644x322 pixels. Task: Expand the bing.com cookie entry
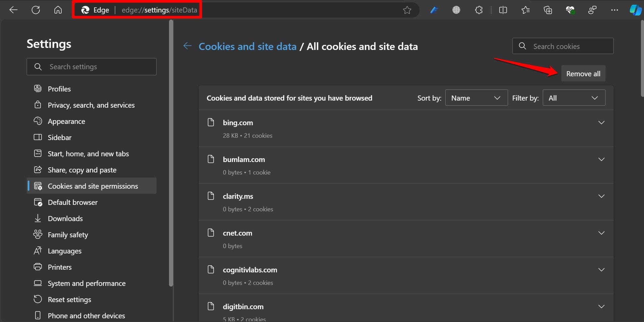(601, 123)
